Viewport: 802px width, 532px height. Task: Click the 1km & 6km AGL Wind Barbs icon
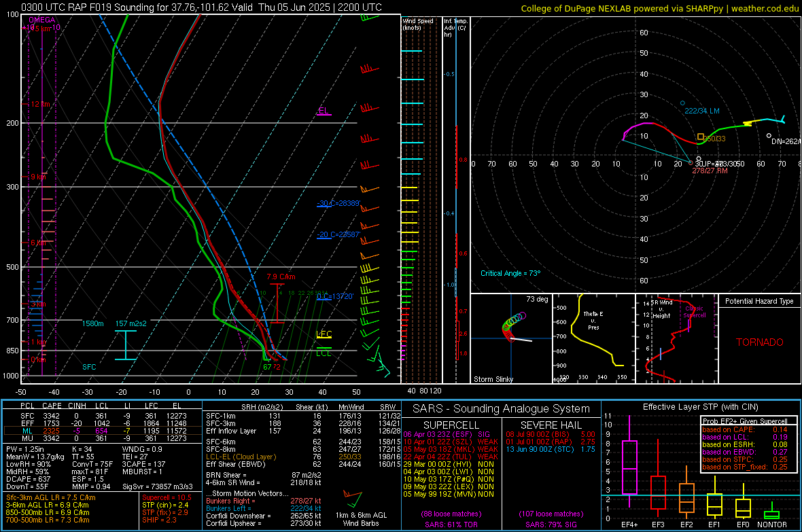(353, 498)
